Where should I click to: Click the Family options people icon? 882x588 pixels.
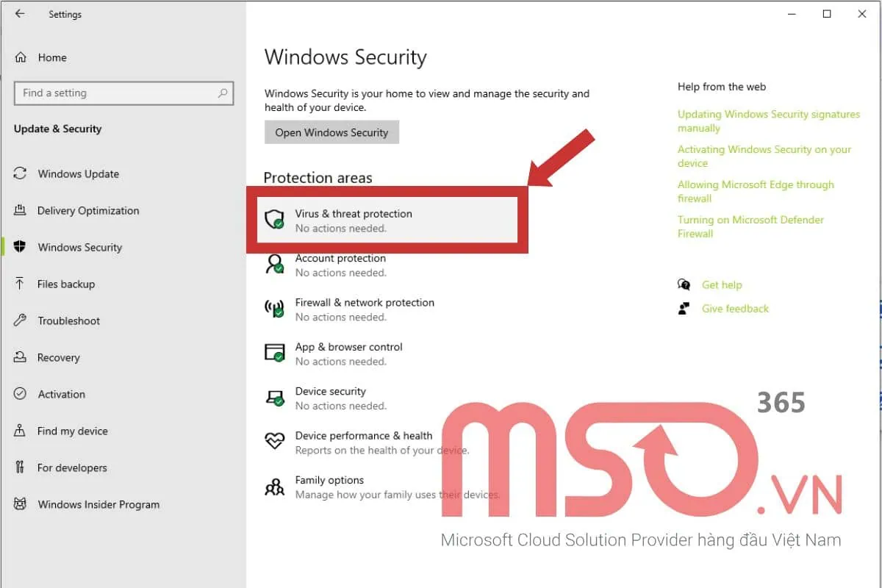[275, 486]
